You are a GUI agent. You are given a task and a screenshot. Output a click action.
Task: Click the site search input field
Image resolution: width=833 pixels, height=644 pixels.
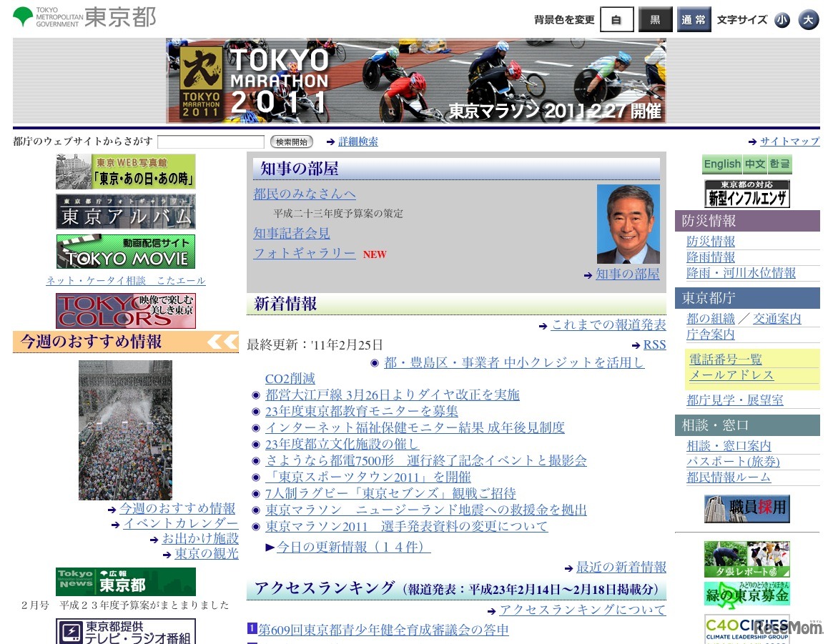coord(211,142)
